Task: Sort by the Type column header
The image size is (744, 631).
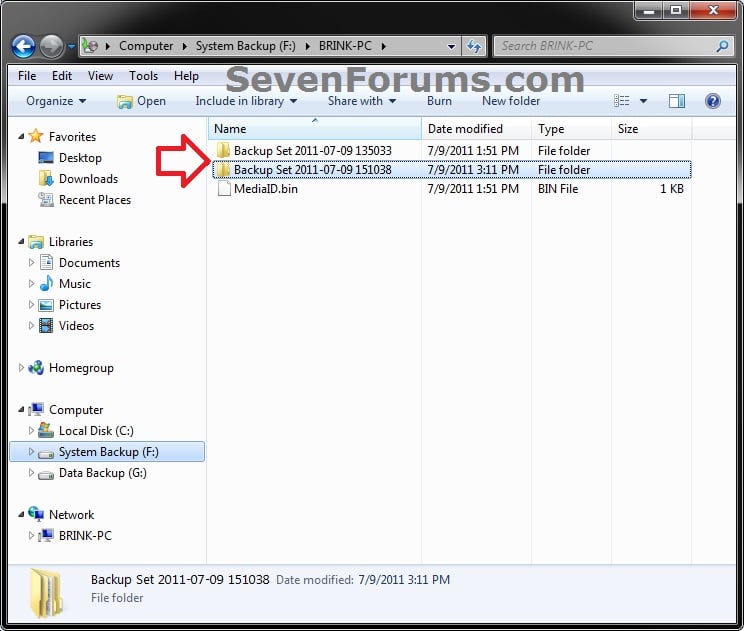Action: (x=571, y=129)
